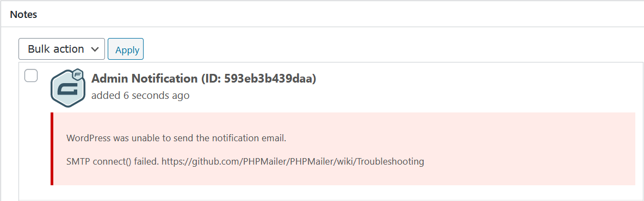
Task: Click the small F badge on the avatar
Action: (x=77, y=75)
